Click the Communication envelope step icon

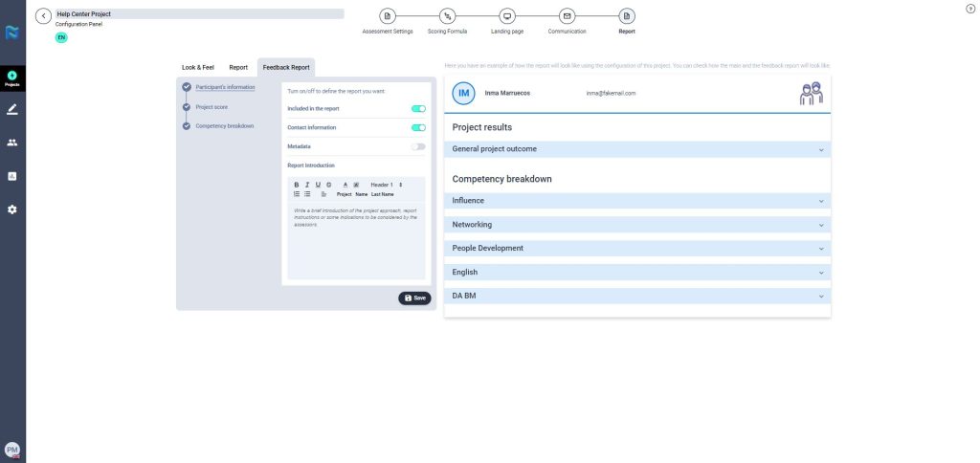coord(568,16)
